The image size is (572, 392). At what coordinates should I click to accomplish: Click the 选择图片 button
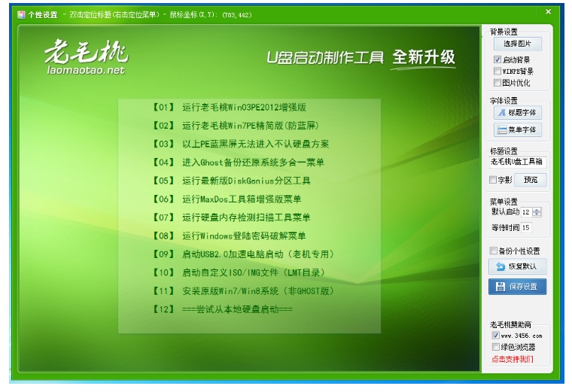517,44
